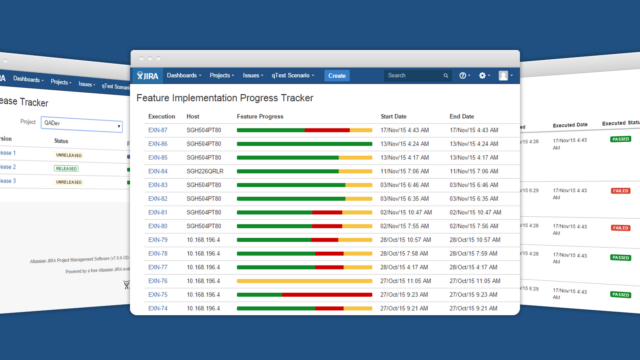
Task: Open the help icon menu
Action: click(x=464, y=76)
